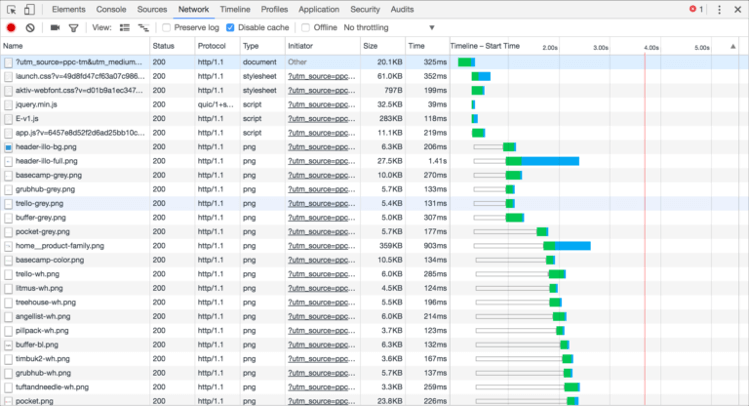Click the red error count indicator
The width and height of the screenshot is (749, 406).
point(696,9)
